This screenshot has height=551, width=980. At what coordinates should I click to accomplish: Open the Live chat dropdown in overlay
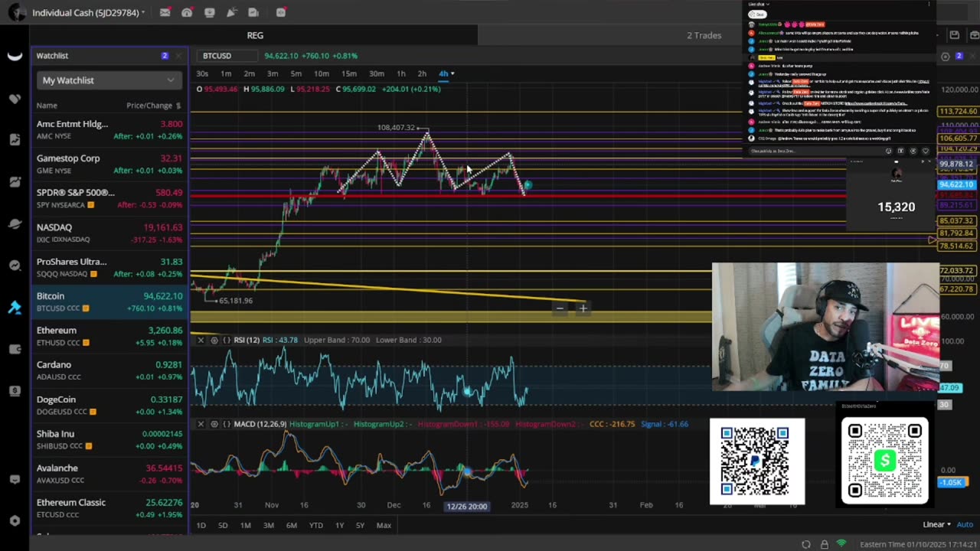pyautogui.click(x=759, y=5)
